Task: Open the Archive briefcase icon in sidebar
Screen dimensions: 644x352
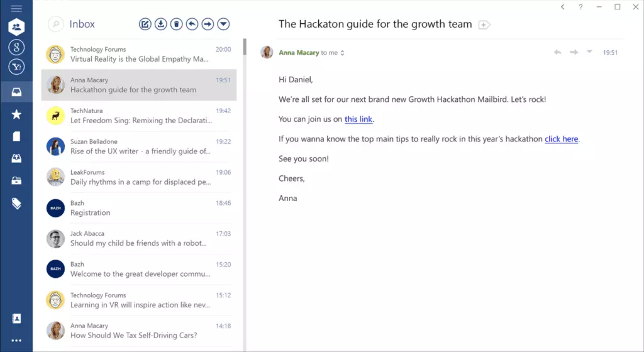Action: point(16,180)
